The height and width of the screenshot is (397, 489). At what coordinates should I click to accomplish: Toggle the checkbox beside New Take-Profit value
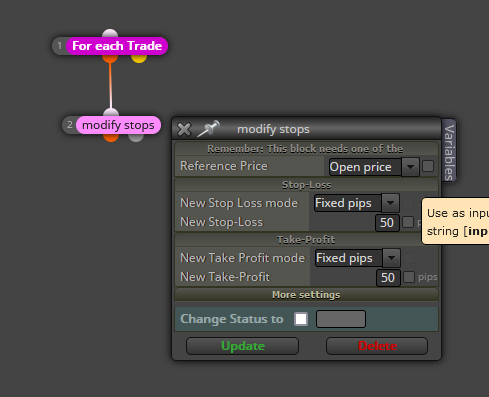(409, 277)
